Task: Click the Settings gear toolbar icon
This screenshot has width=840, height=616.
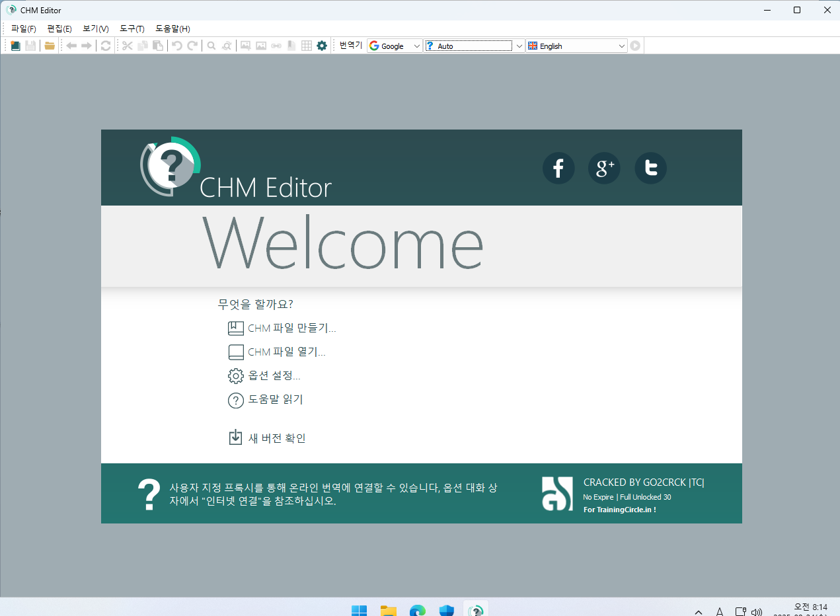Action: [x=322, y=46]
